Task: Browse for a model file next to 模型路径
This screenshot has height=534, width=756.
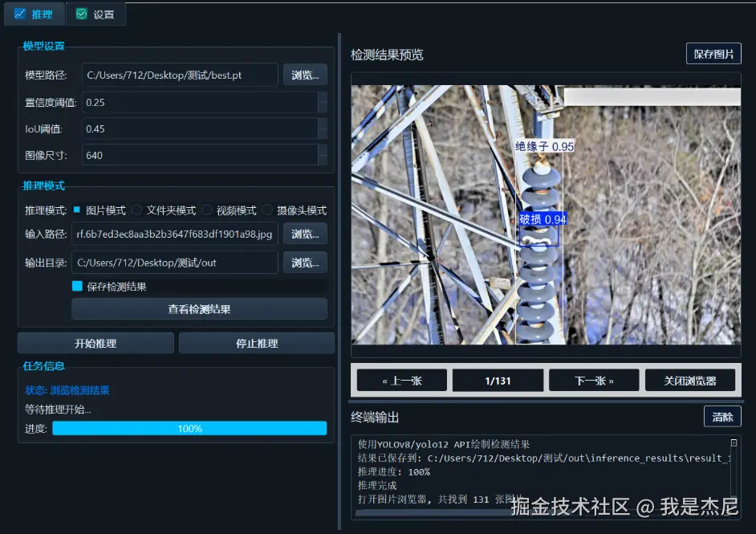Action: click(305, 74)
